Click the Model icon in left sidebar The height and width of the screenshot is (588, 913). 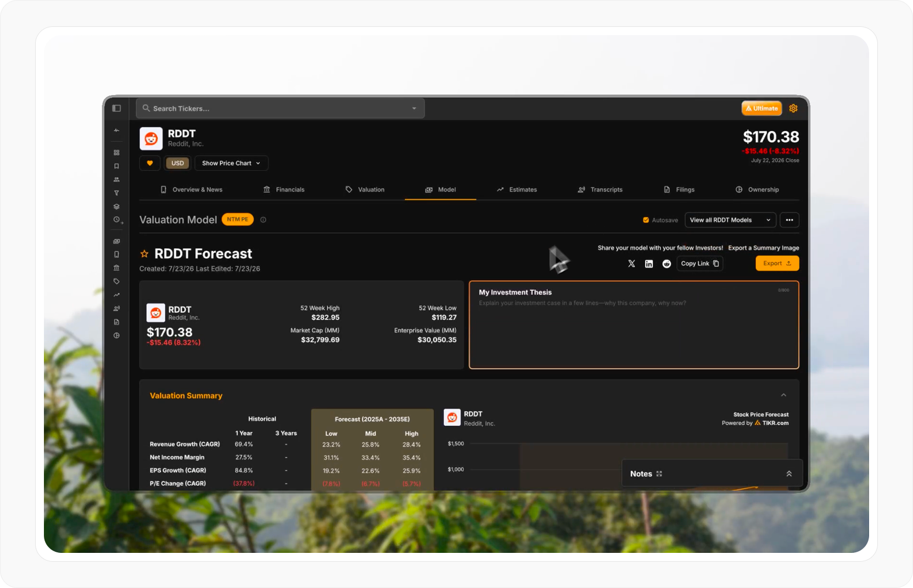pyautogui.click(x=116, y=241)
